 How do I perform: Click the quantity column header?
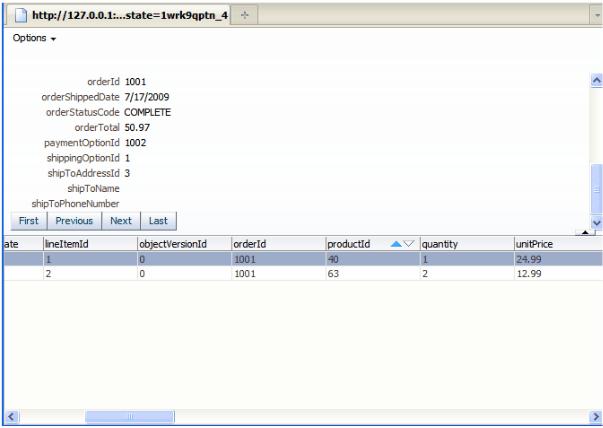click(467, 244)
